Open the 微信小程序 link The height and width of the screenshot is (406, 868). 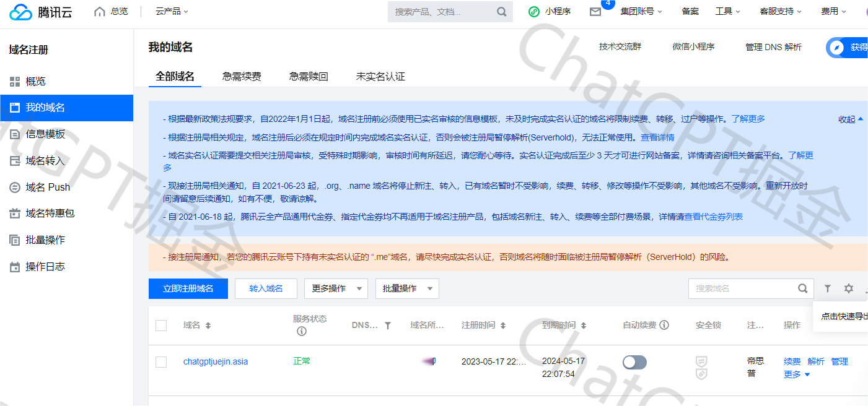coord(693,47)
